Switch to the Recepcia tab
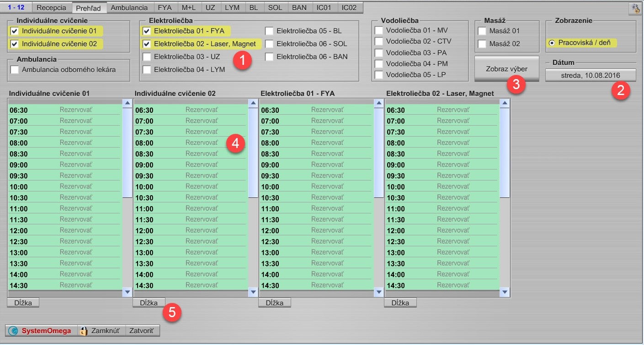 (51, 8)
